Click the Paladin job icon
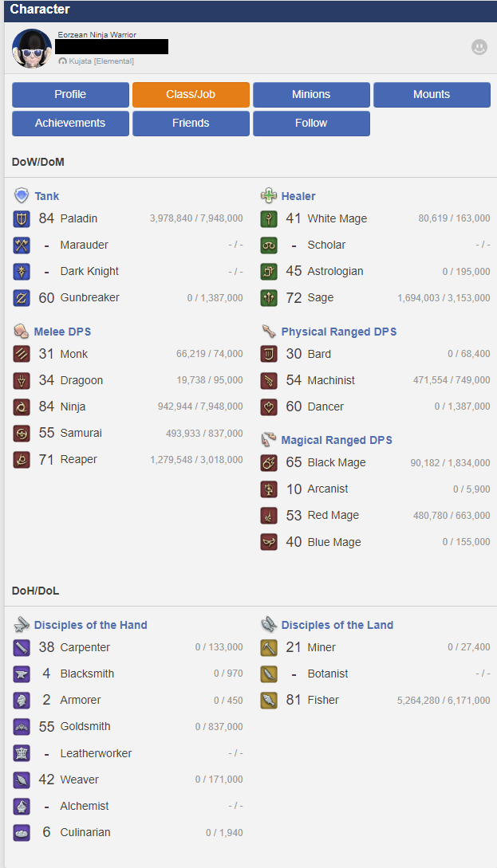 22,218
